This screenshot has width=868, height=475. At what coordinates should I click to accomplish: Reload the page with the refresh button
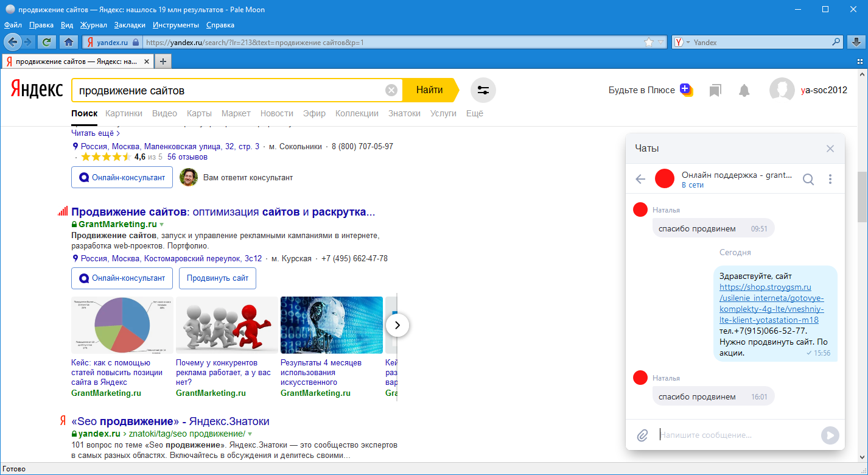click(46, 42)
